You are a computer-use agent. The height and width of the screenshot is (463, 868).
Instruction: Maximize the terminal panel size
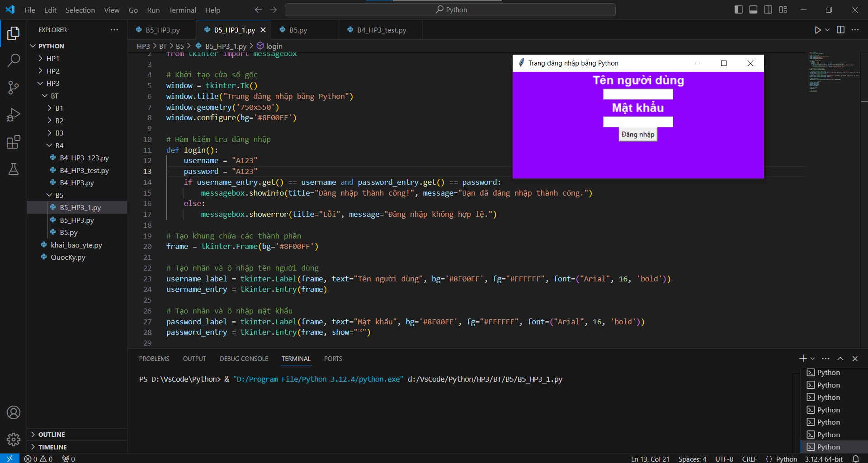coord(840,358)
